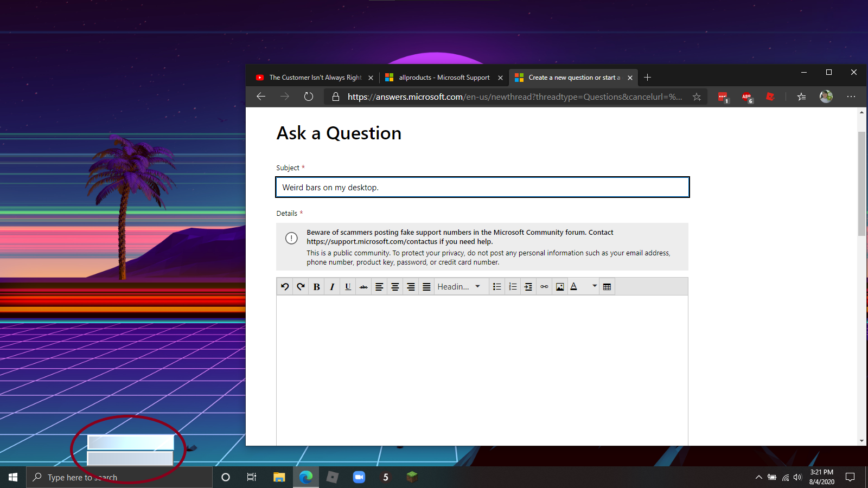
Task: Open the taskbar app labeled 5
Action: click(386, 477)
